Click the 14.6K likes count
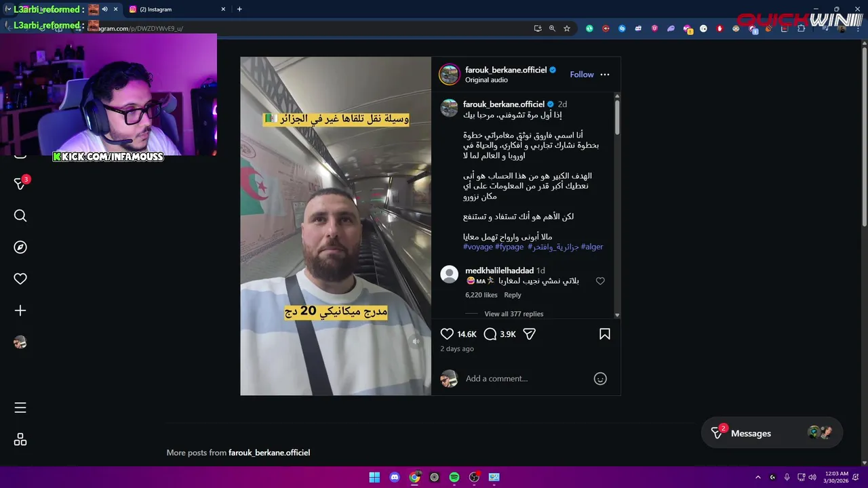 [x=467, y=334]
